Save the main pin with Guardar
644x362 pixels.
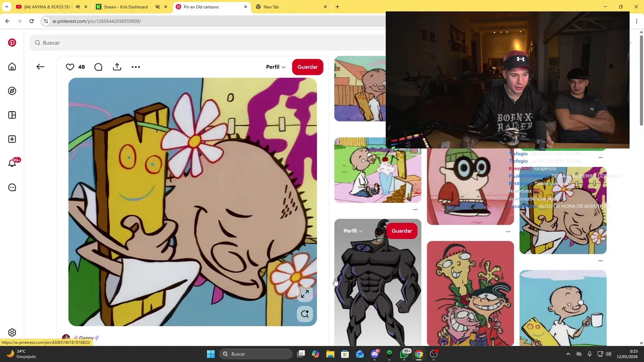[x=307, y=67]
